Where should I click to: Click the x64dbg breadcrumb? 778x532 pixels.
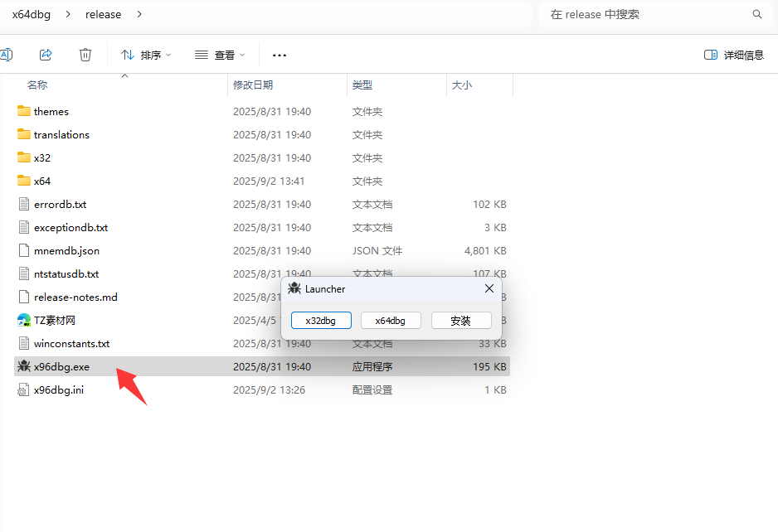click(32, 14)
